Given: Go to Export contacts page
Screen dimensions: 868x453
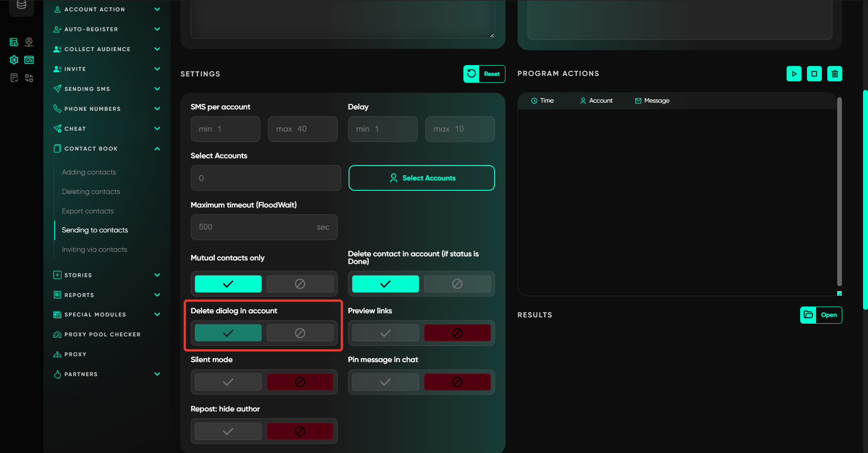Looking at the screenshot, I should click(88, 211).
